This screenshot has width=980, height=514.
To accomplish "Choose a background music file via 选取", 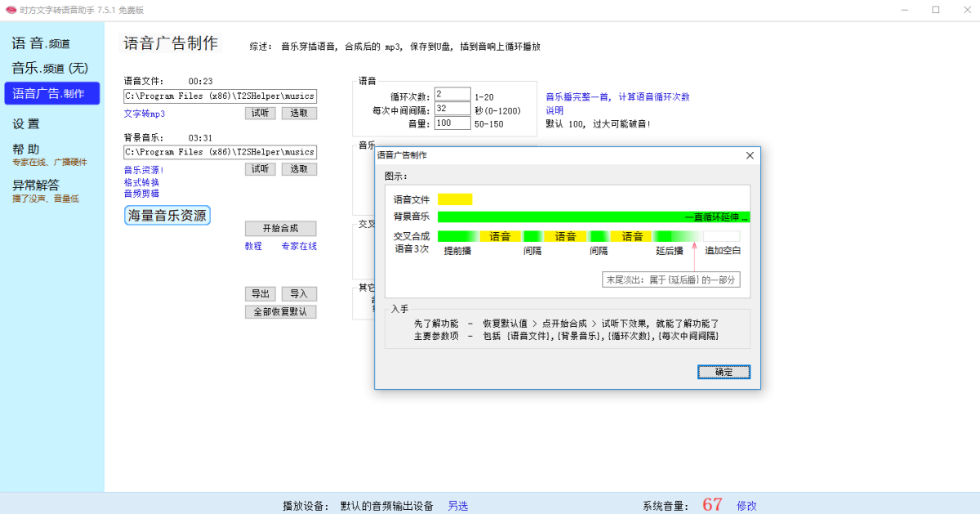I will tap(299, 168).
